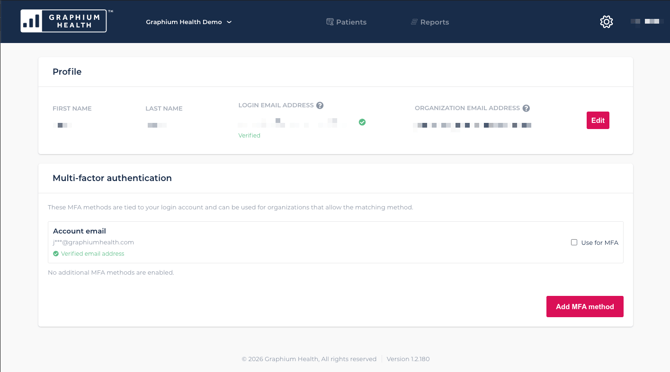
Task: Click the login email help question icon
Action: pyautogui.click(x=320, y=105)
